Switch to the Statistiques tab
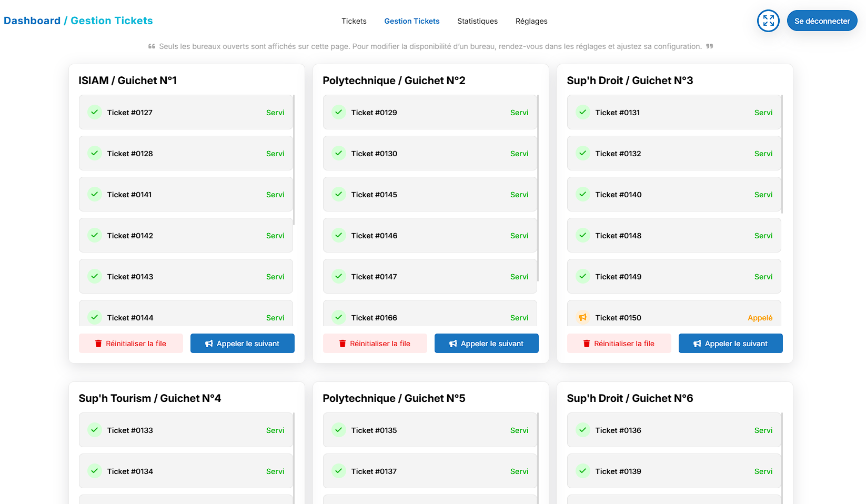The height and width of the screenshot is (504, 866). pos(477,21)
